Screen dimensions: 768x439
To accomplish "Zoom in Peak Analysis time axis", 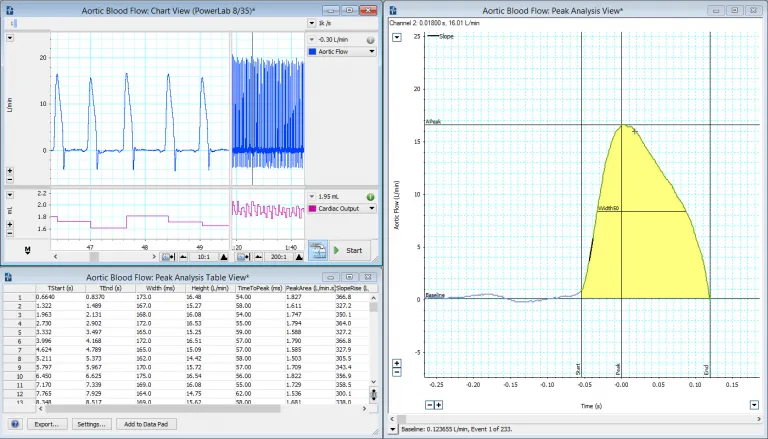I will pyautogui.click(x=438, y=404).
